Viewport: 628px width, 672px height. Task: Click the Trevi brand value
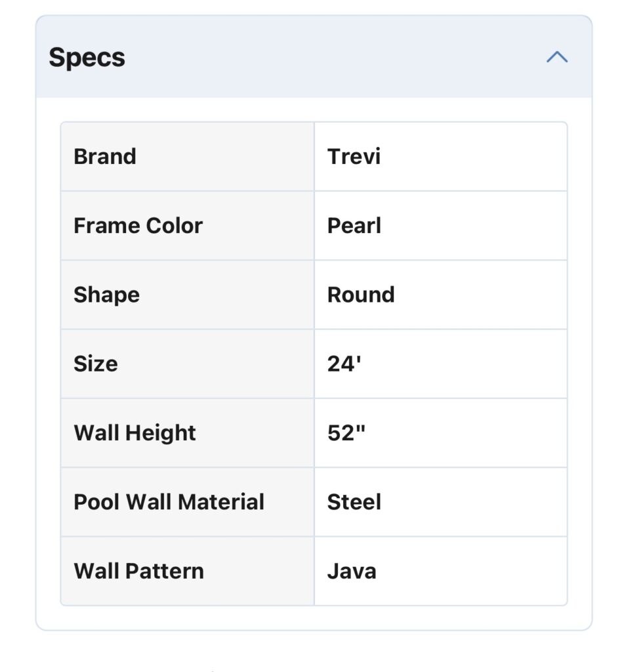(x=354, y=156)
